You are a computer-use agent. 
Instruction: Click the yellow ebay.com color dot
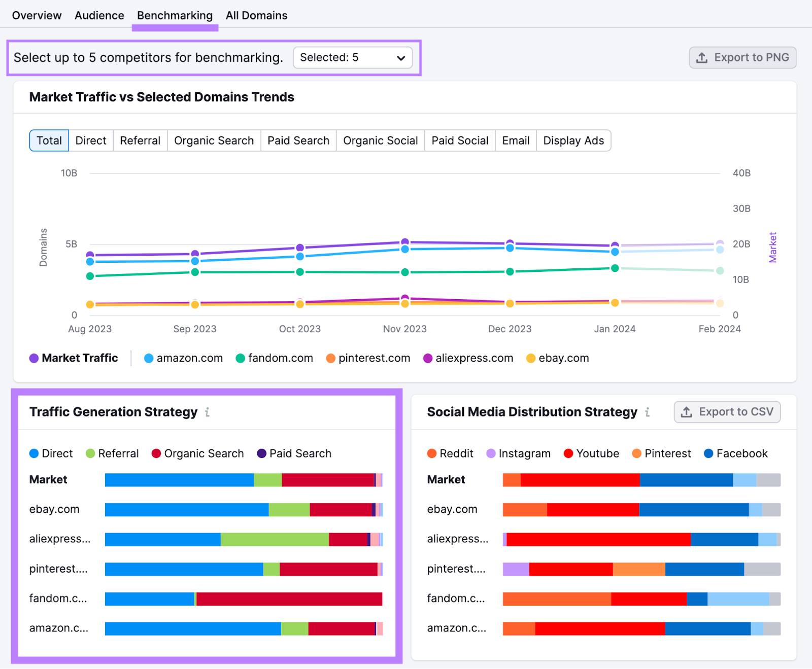pos(531,358)
